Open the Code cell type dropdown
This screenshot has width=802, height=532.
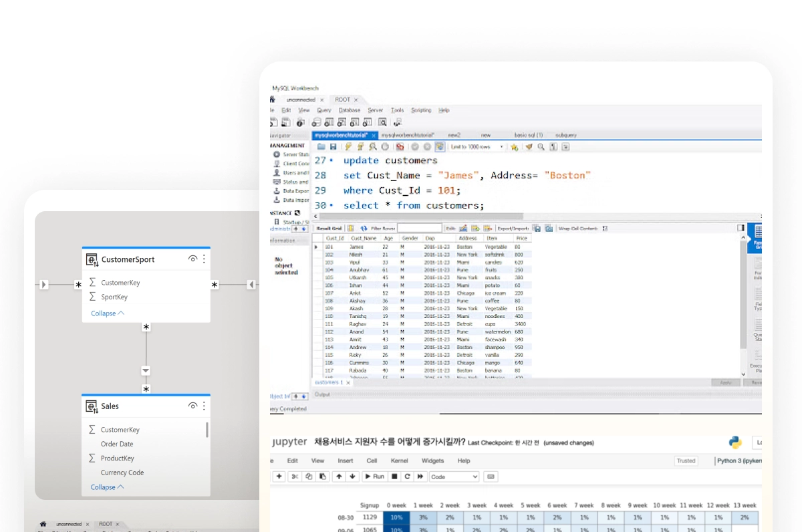coord(454,477)
